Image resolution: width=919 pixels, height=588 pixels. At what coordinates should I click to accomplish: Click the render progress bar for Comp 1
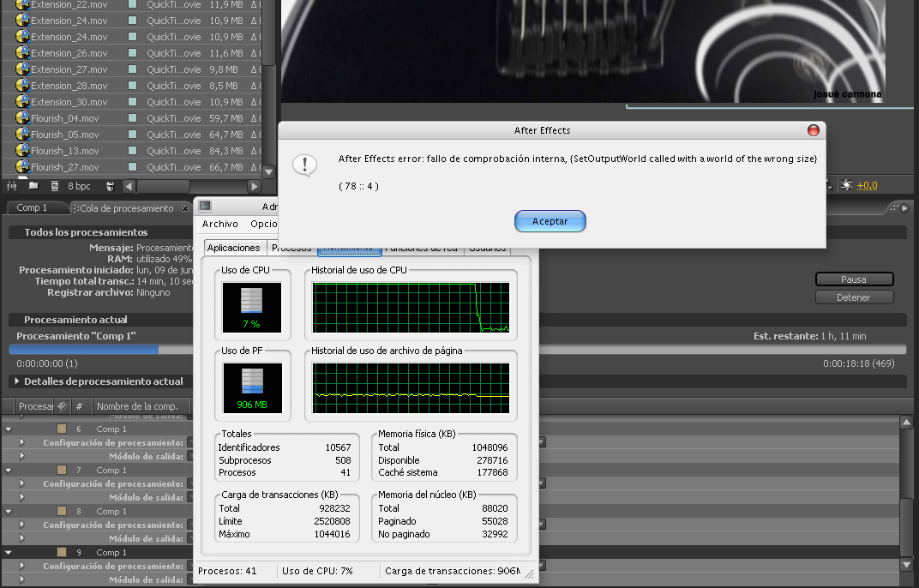457,350
